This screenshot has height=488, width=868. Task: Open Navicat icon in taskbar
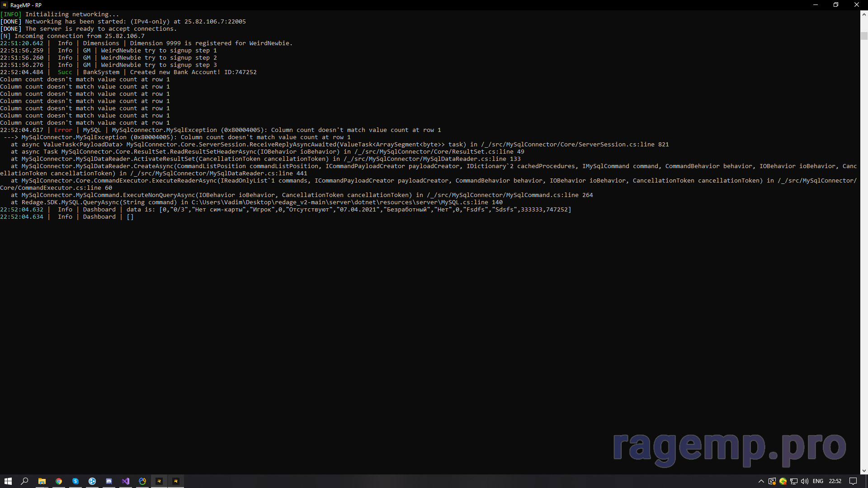(x=142, y=481)
